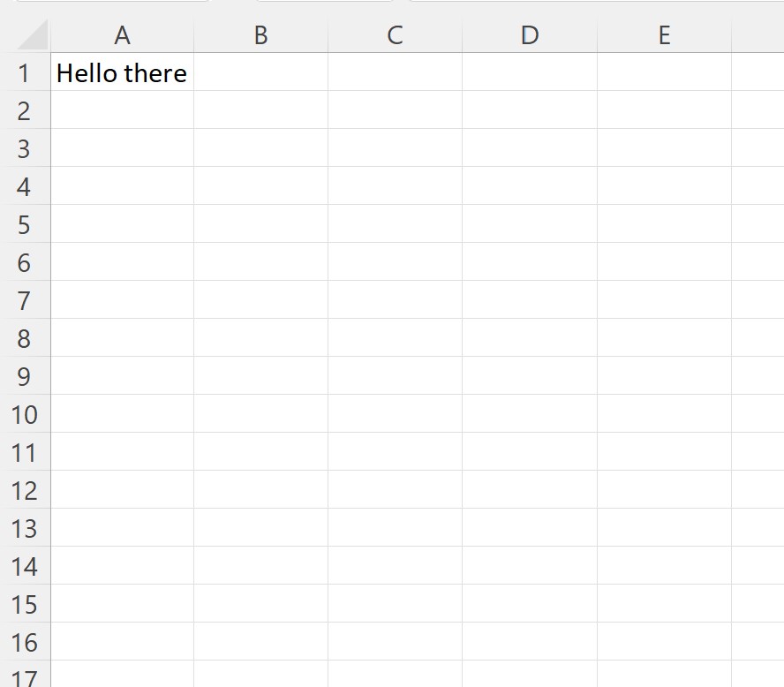Select column D header
This screenshot has height=687, width=784.
tap(530, 35)
